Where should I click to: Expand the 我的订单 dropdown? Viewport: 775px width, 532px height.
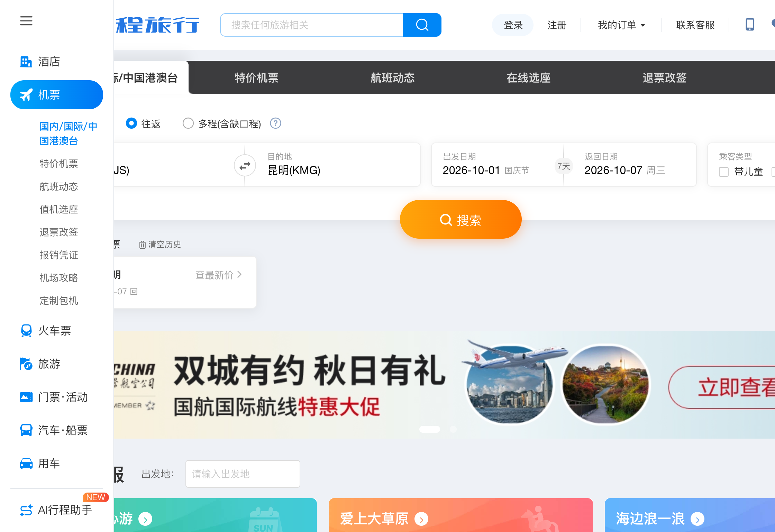point(621,25)
